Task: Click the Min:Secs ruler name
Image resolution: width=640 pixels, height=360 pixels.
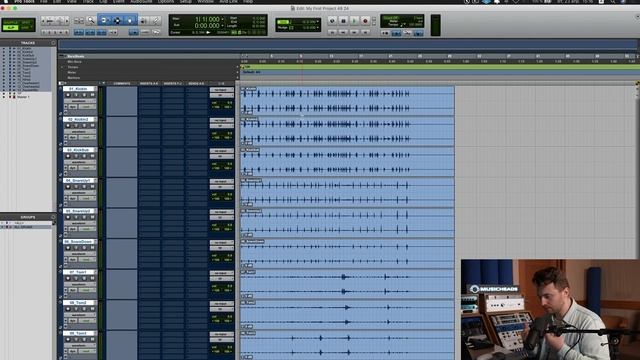Action: coord(75,62)
